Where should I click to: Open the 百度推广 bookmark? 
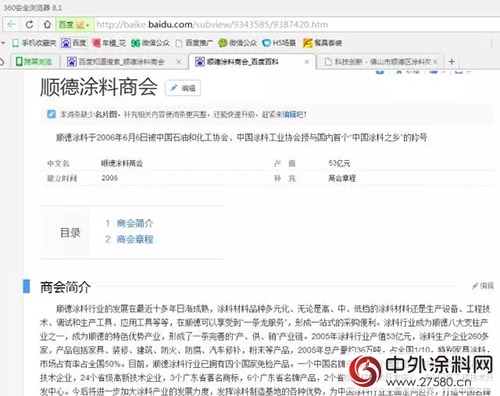coord(194,43)
